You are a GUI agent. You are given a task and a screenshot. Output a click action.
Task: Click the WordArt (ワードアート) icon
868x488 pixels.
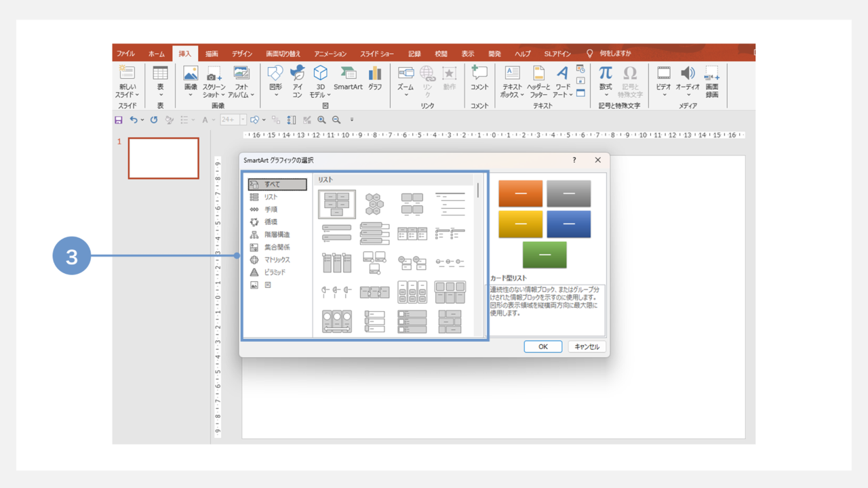click(x=563, y=73)
